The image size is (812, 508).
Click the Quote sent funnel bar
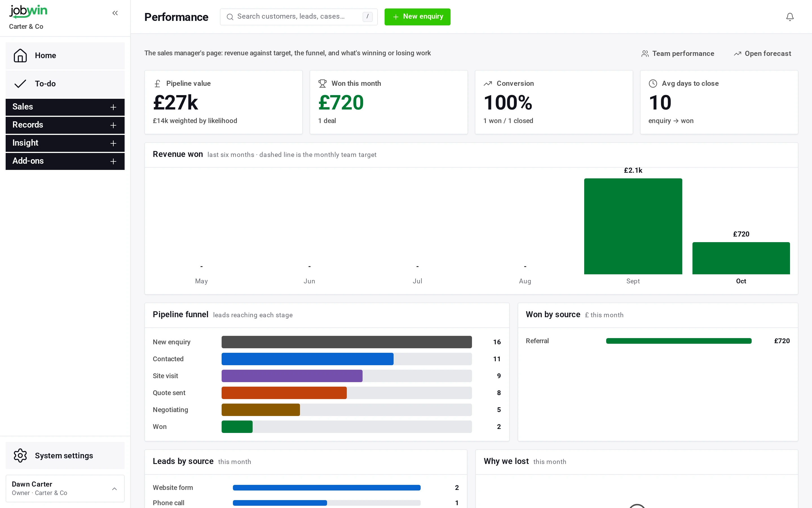[284, 393]
